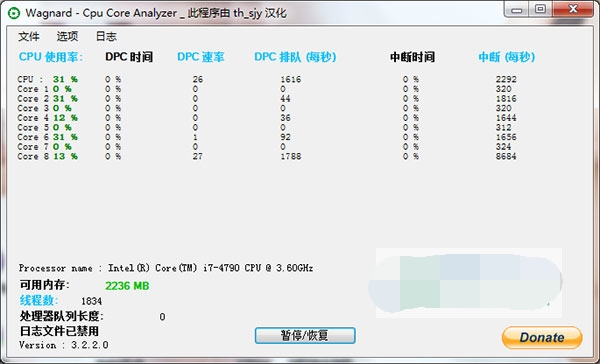Click the 日志文件已禁用 status text

pos(59,331)
